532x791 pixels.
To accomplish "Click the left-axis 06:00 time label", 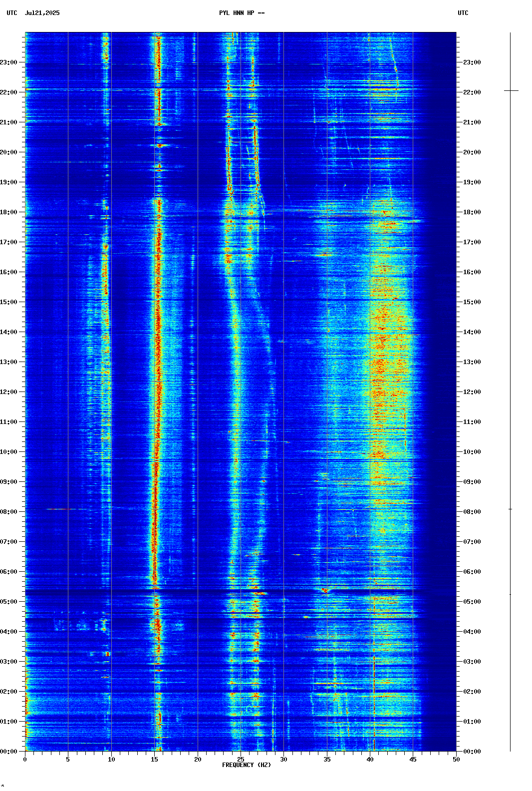I will pyautogui.click(x=8, y=572).
